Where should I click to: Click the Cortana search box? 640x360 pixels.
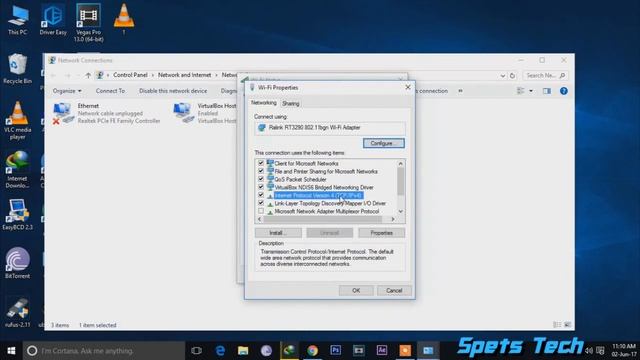click(x=104, y=351)
